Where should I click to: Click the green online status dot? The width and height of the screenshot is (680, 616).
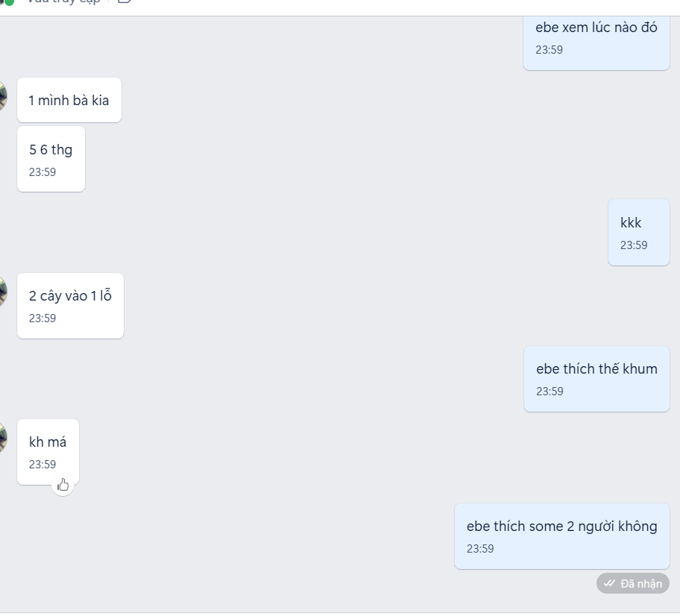coord(9,2)
